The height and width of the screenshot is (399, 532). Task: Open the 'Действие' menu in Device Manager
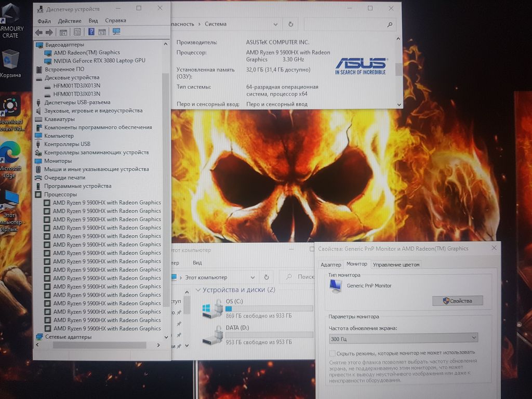pyautogui.click(x=69, y=21)
